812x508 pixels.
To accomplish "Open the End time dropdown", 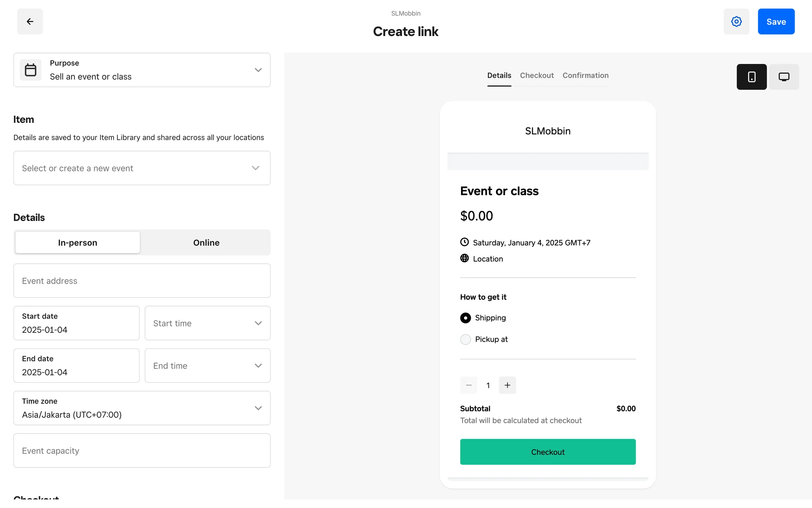I will pos(207,366).
